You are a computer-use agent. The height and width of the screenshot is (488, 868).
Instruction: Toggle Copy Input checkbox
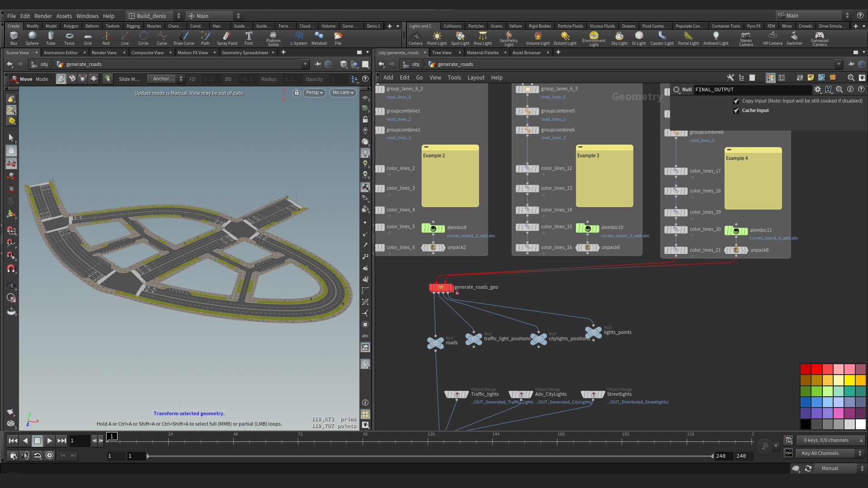tap(736, 101)
